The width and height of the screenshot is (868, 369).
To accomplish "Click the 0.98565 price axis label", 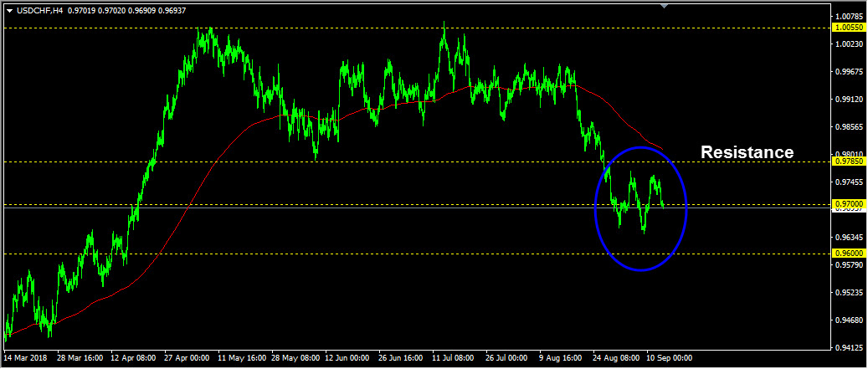I will (x=850, y=126).
